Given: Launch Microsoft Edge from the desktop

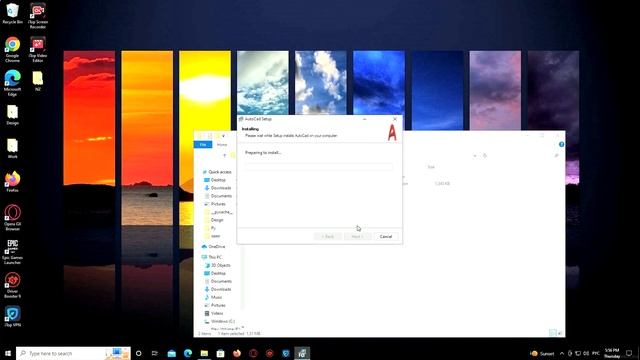Looking at the screenshot, I should pyautogui.click(x=12, y=83).
